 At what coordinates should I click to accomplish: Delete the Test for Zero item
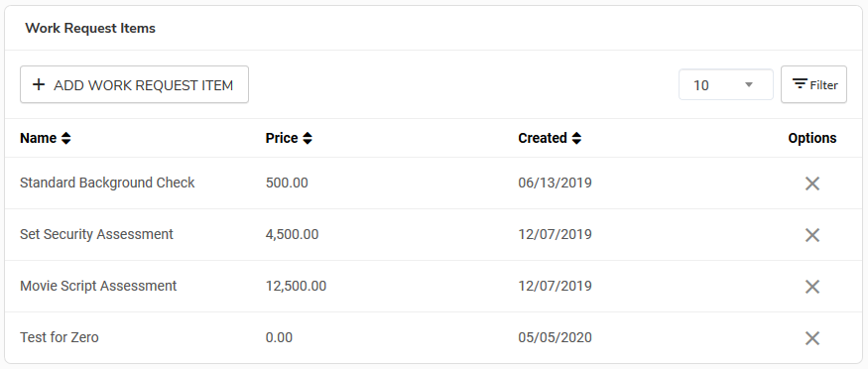pos(812,338)
